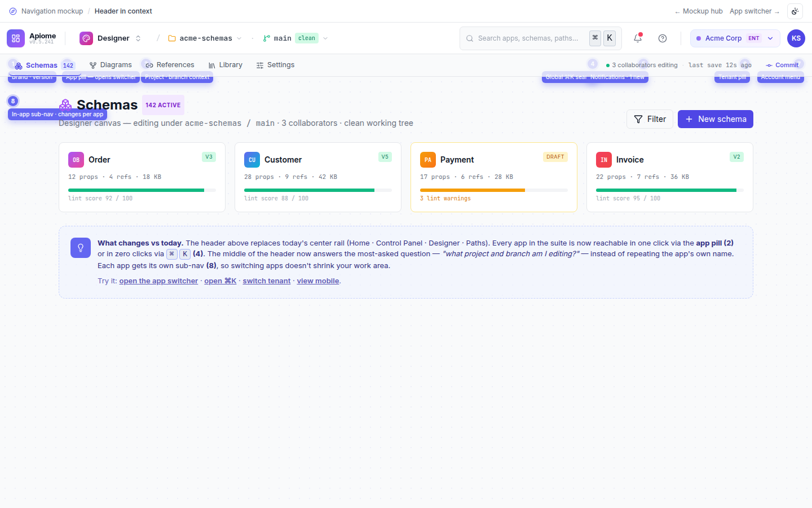Click '22 props · 7 refs · 36 KB' text

(642, 177)
